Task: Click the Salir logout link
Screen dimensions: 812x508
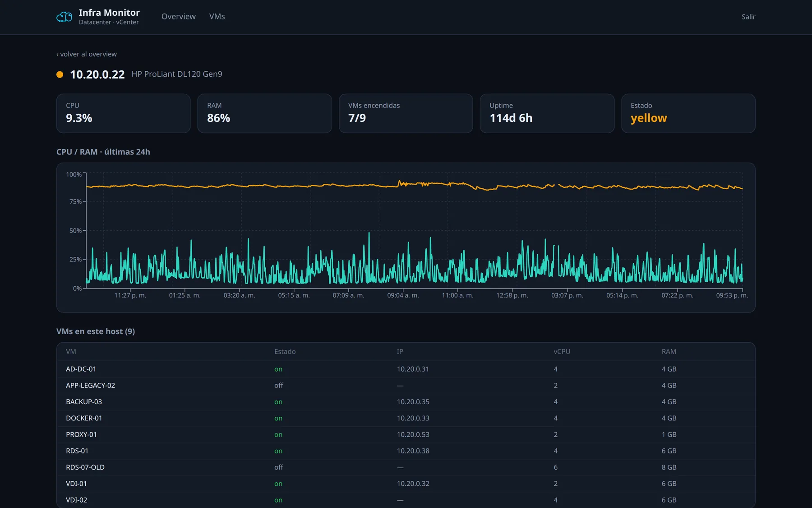Action: (x=748, y=17)
